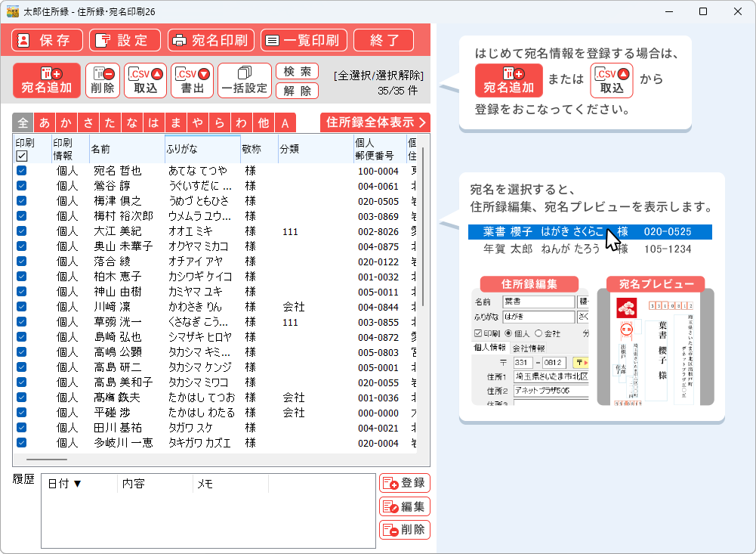
Task: Add a new address with 宛名追加
Action: click(46, 80)
